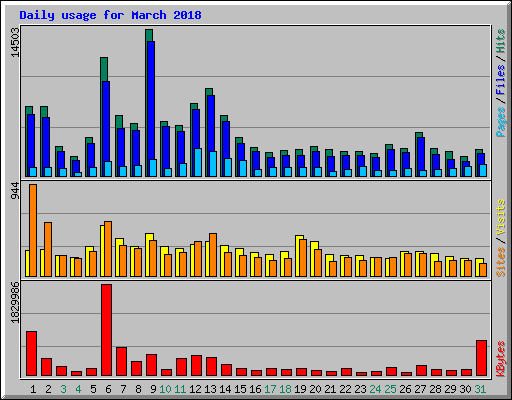Click day 21 on the x-axis
512x400 pixels.
coord(330,389)
